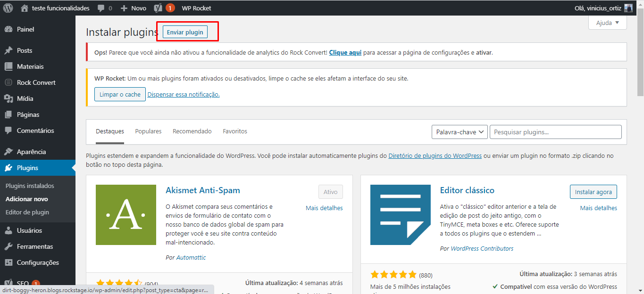Click the Akismet Anti-Spam plugin thumbnail
Image resolution: width=644 pixels, height=294 pixels.
(126, 215)
